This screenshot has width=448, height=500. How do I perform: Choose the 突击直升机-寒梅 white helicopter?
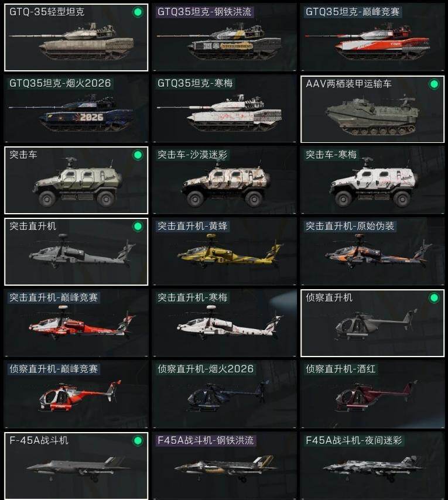pyautogui.click(x=224, y=323)
